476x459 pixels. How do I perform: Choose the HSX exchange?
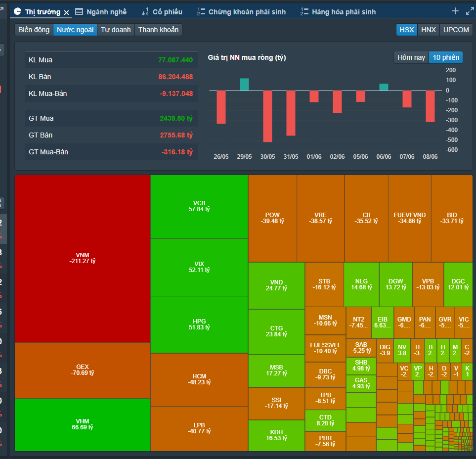407,30
